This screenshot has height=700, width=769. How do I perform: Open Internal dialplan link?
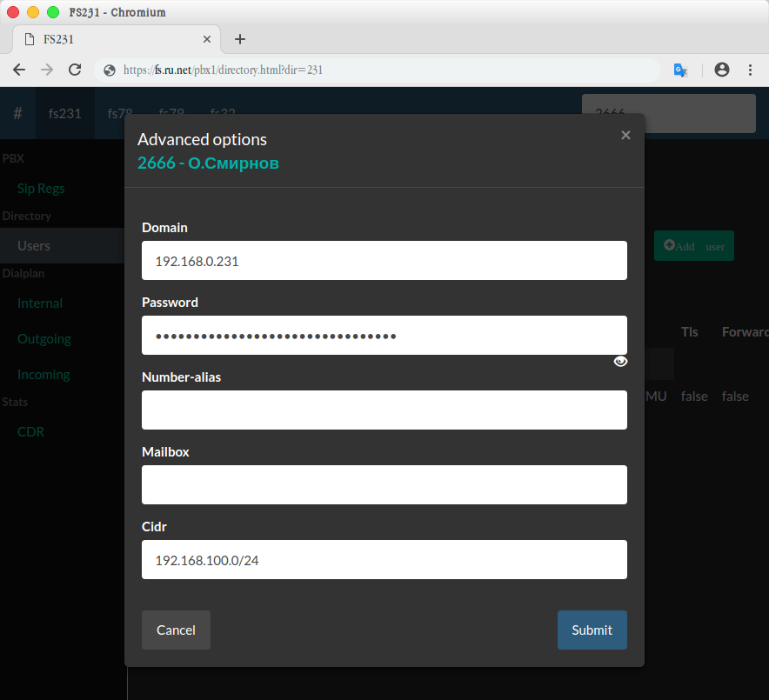(x=40, y=303)
